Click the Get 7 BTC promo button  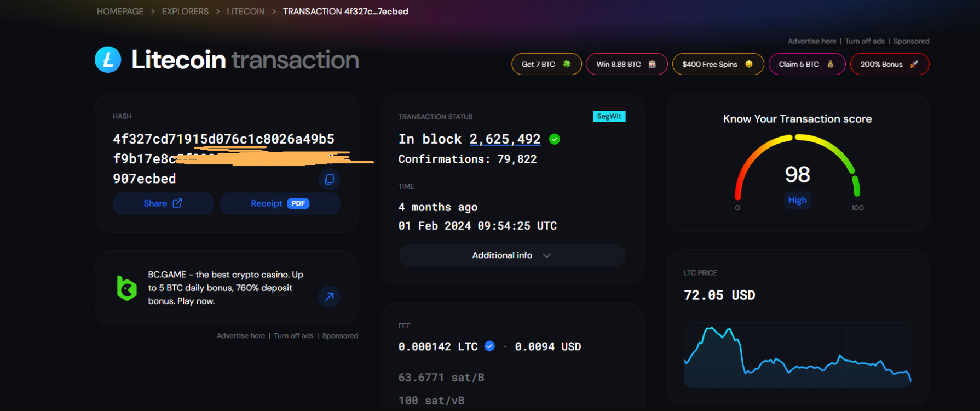546,64
